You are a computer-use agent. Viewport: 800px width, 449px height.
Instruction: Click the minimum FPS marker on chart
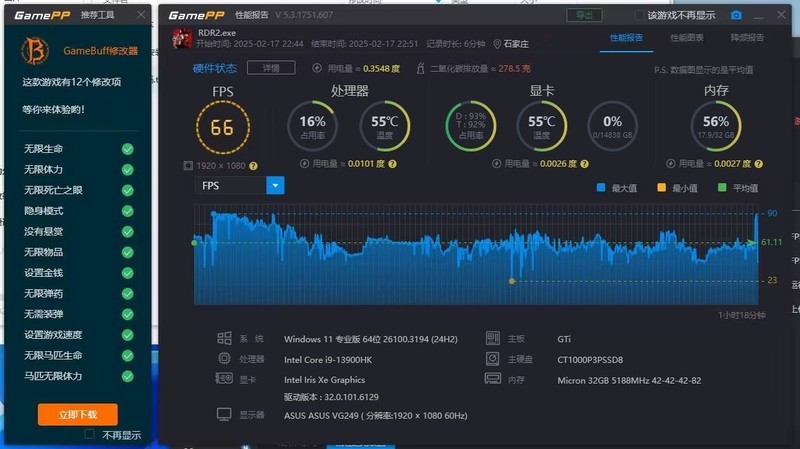click(x=512, y=281)
